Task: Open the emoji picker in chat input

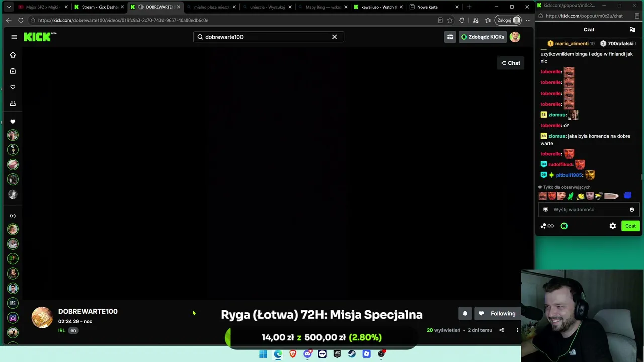Action: tap(632, 210)
